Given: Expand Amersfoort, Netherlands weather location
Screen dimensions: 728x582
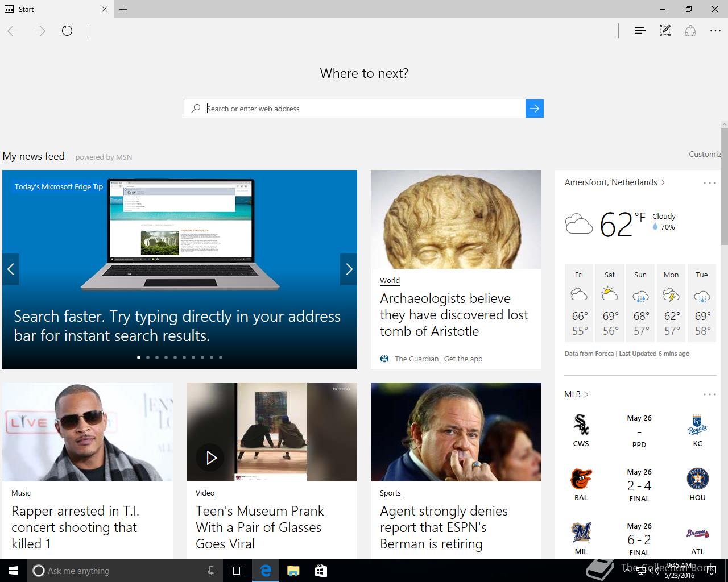Looking at the screenshot, I should (615, 182).
